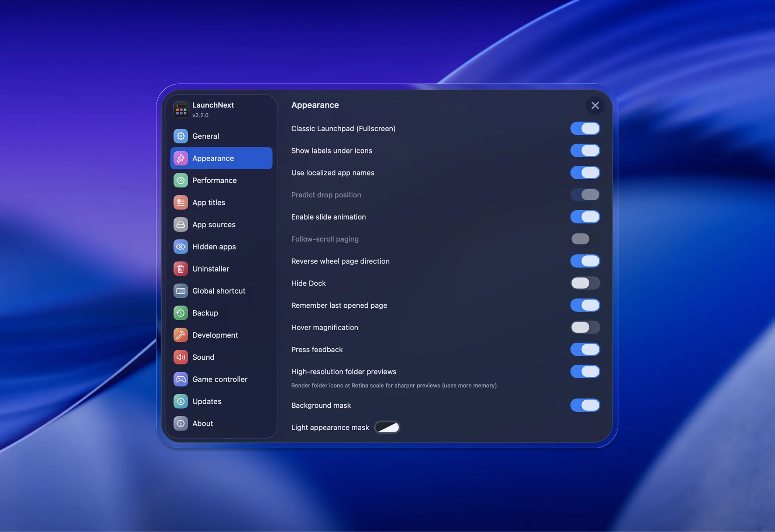
Task: Open the Global shortcut keyboard icon
Action: (180, 291)
